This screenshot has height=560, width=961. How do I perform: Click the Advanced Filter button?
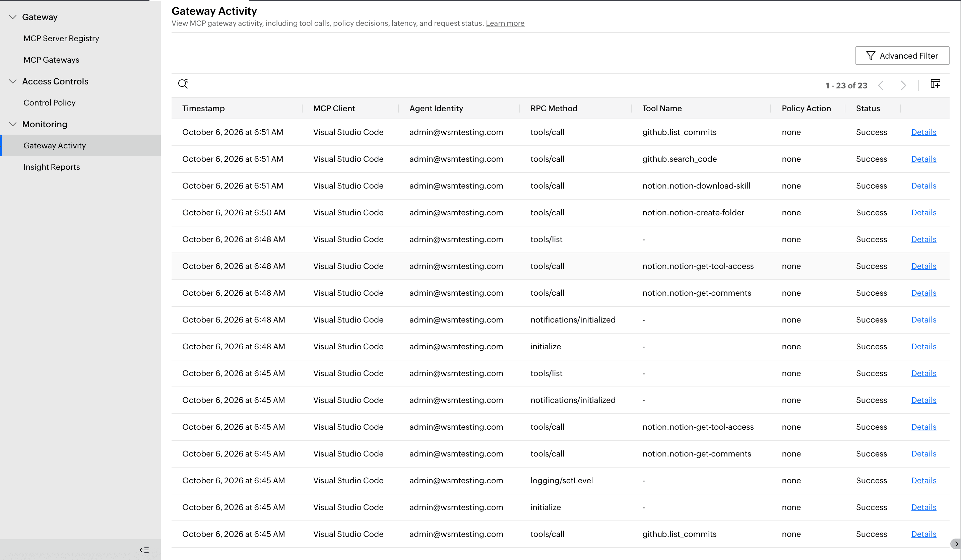click(x=902, y=56)
